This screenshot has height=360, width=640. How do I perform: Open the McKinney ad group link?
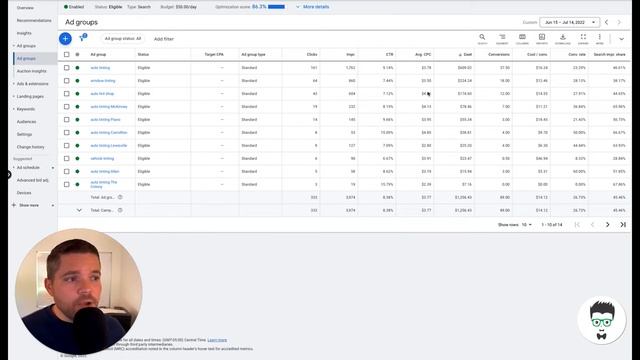pos(109,107)
